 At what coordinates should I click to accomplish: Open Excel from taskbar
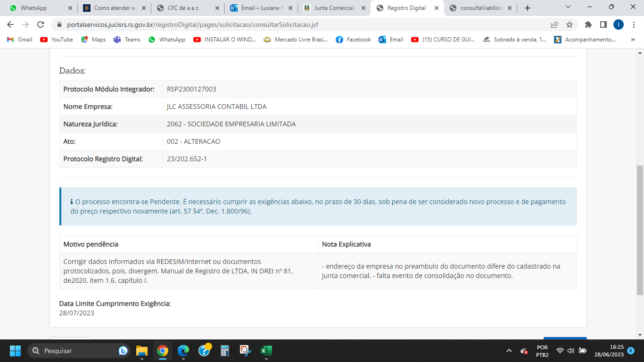(266, 351)
